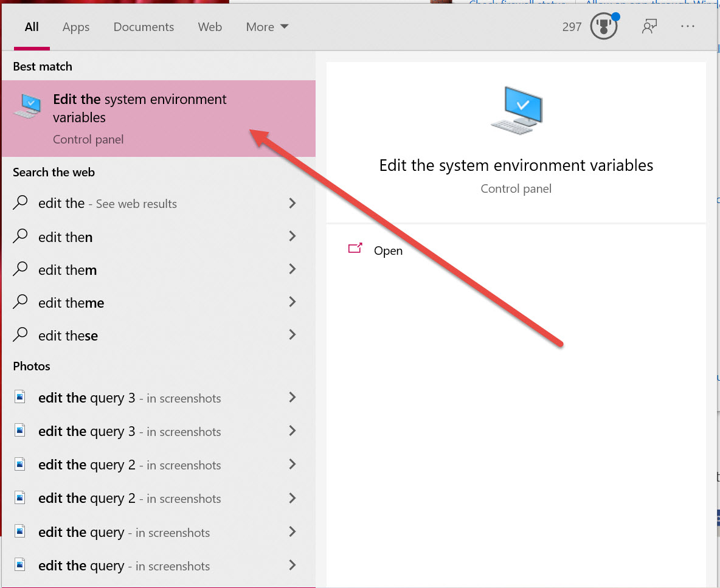Switch to the Documents tab
Screen dimensions: 720x588
coord(144,27)
